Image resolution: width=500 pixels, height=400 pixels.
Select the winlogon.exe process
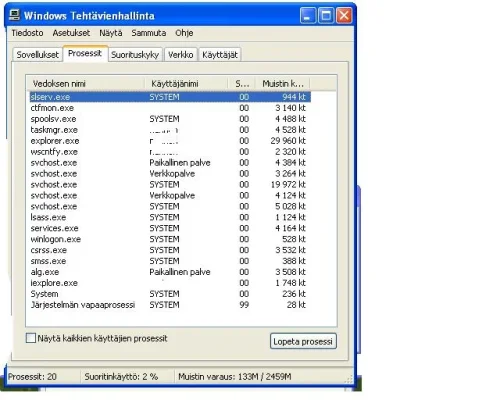(170, 239)
